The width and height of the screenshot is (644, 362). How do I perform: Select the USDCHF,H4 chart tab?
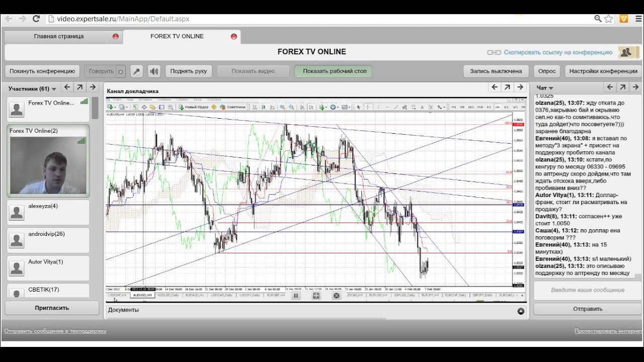tap(117, 295)
